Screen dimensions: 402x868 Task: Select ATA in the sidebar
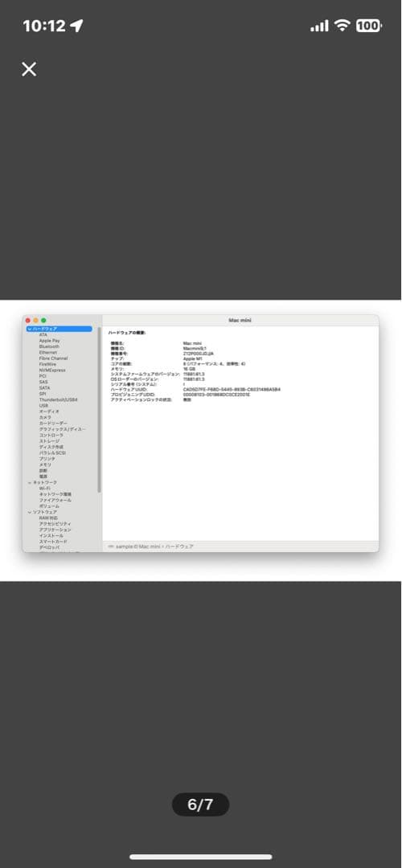43,335
